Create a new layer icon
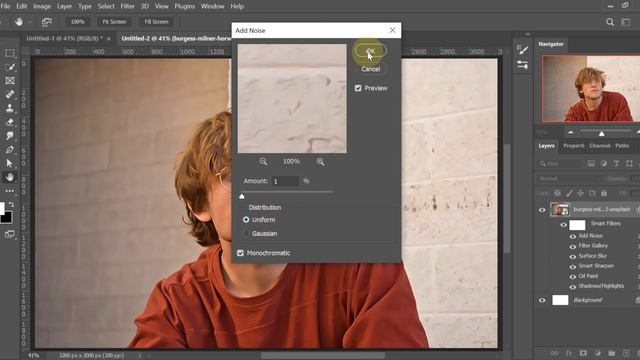The height and width of the screenshot is (360, 640). click(x=626, y=353)
